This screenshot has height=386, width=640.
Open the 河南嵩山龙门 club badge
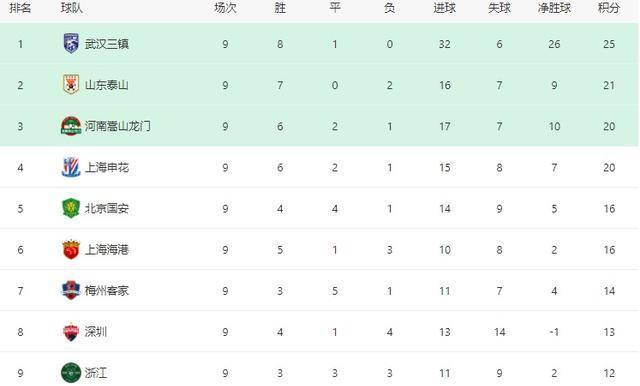tap(71, 126)
